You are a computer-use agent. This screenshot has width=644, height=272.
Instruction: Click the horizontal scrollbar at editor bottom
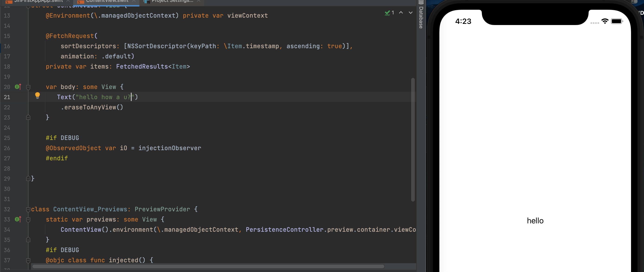coord(208,266)
